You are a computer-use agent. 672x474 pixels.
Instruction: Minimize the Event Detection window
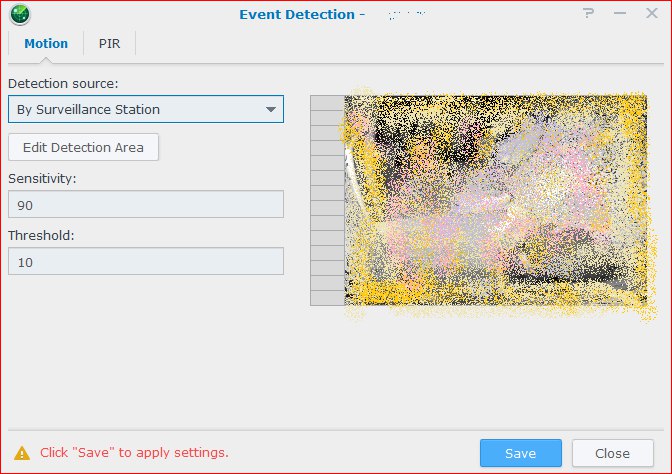coord(620,13)
